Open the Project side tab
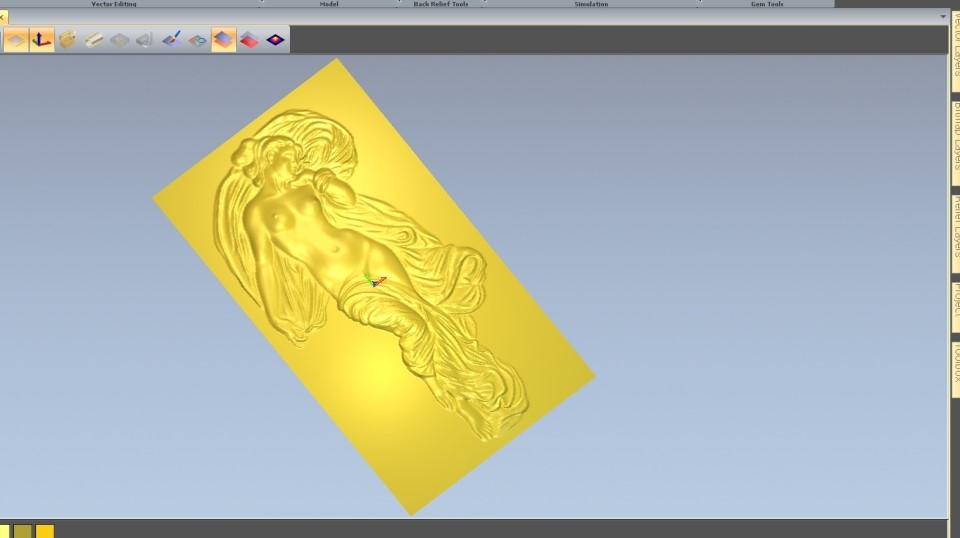Image resolution: width=960 pixels, height=538 pixels. (956, 307)
